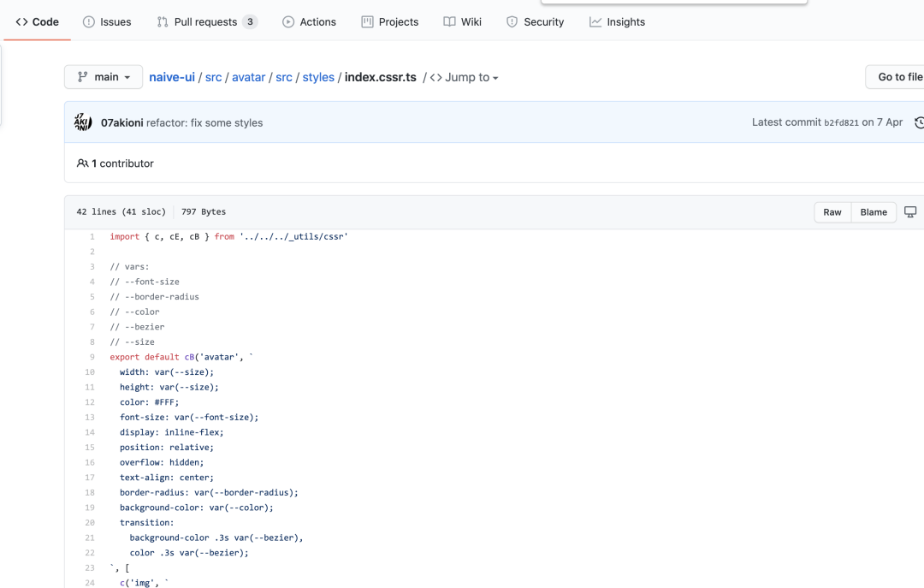
Task: Click the Raw button
Action: [x=832, y=212]
